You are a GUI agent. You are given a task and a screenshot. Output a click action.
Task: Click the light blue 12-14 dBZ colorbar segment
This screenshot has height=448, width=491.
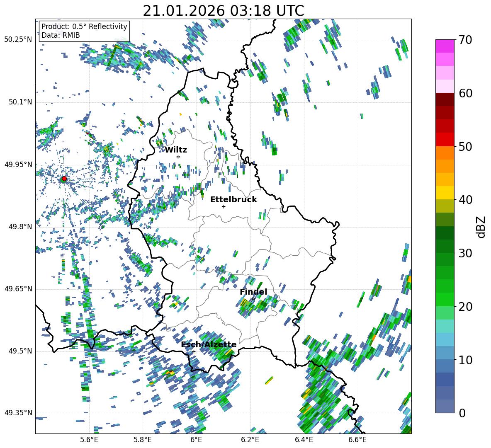445,339
